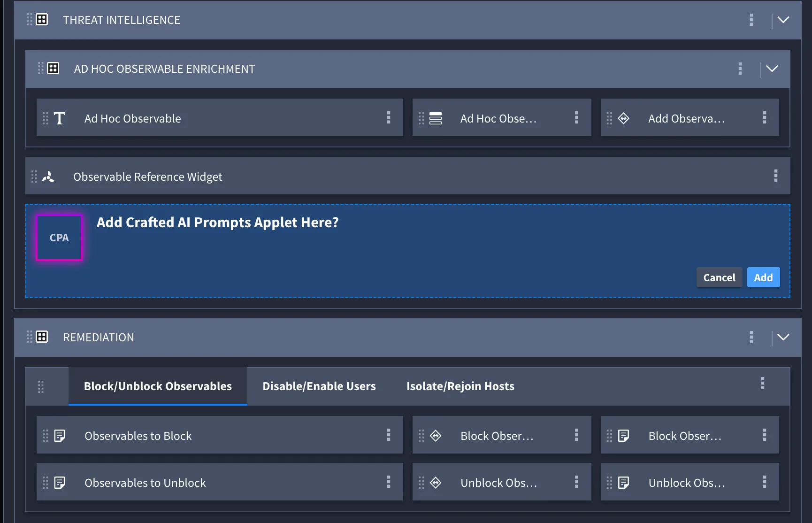Click the Ad Hoc Observable label

pyautogui.click(x=133, y=118)
